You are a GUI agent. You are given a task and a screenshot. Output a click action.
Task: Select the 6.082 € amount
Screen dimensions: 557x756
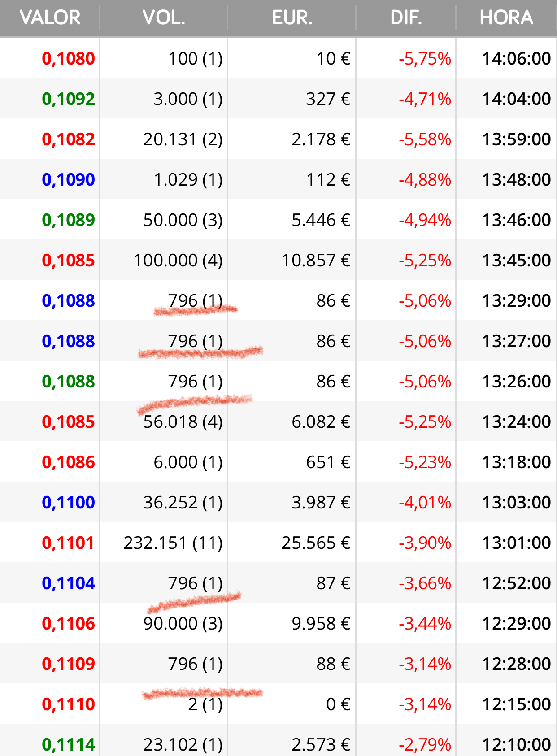click(321, 422)
